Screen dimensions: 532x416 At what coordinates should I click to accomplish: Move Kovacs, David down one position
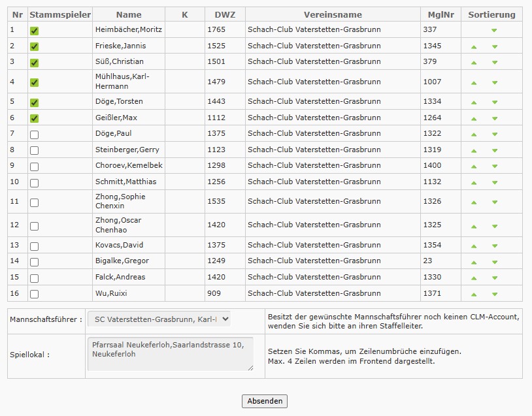point(495,246)
